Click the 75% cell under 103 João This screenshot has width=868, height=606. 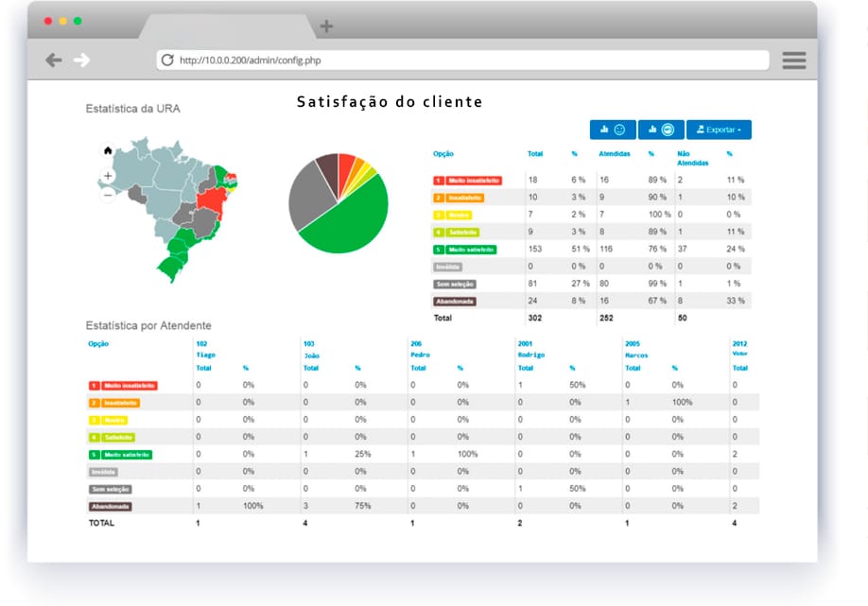pos(362,506)
